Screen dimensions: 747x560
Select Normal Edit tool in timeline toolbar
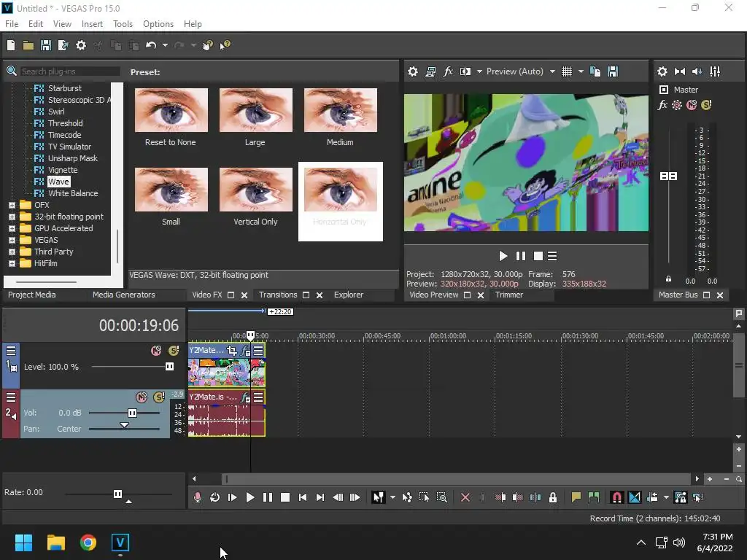[379, 497]
